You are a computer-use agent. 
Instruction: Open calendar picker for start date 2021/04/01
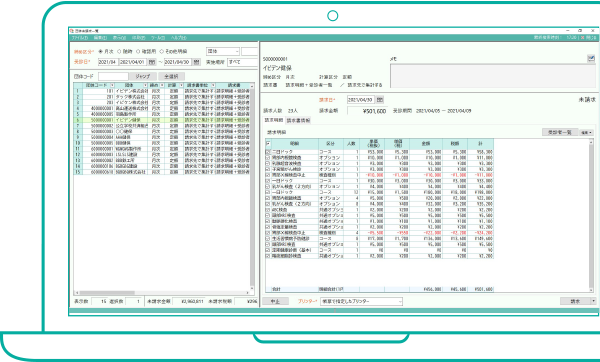click(x=152, y=62)
